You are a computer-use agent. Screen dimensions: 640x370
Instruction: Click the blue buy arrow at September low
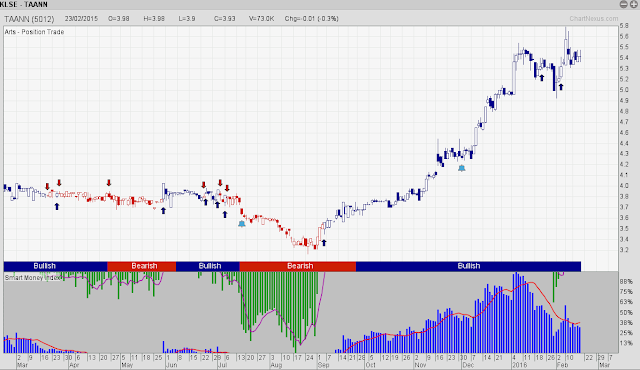(324, 243)
